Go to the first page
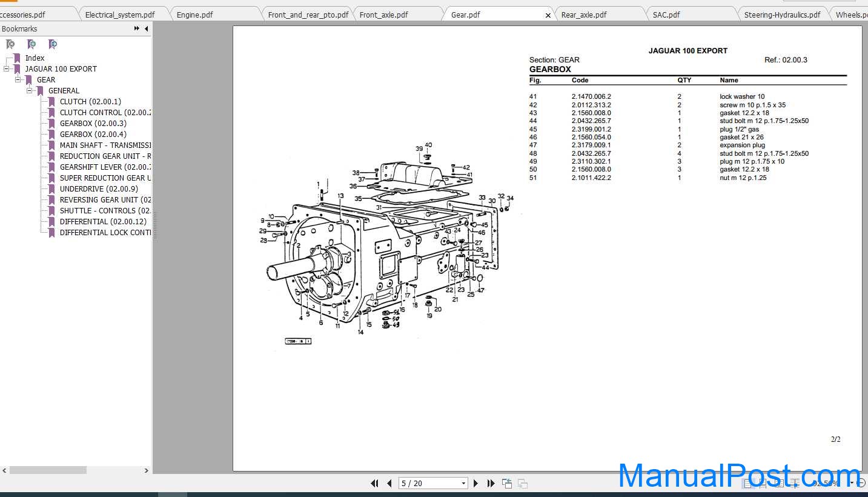The width and height of the screenshot is (868, 497). 374,483
